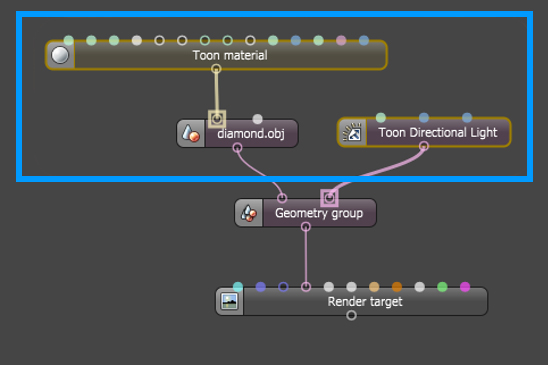Select the Render target node
Viewport: 548px width, 365px height.
click(351, 301)
